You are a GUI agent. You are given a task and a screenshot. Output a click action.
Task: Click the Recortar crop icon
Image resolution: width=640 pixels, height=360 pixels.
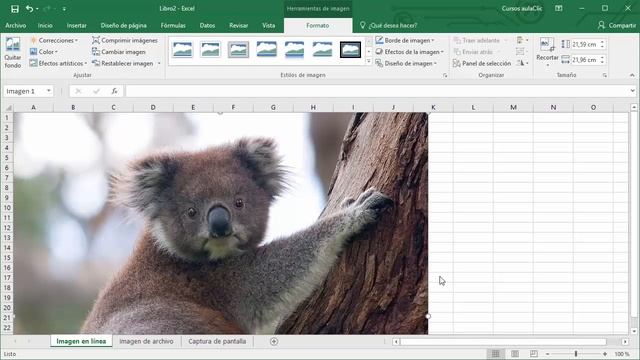(547, 44)
